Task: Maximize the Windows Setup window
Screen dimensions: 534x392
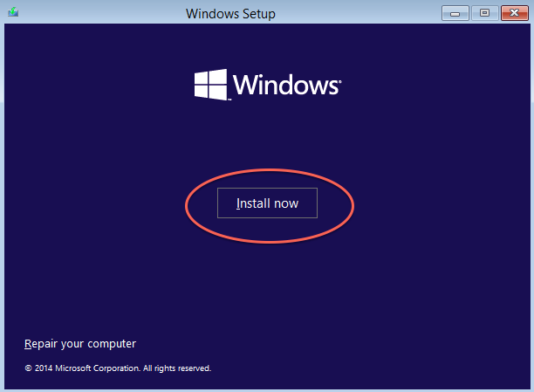Action: [x=484, y=12]
